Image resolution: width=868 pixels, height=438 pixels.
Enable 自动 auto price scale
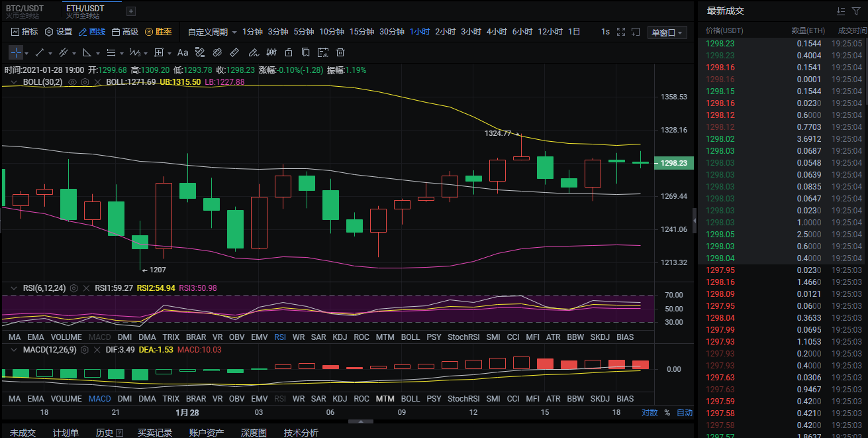(685, 411)
